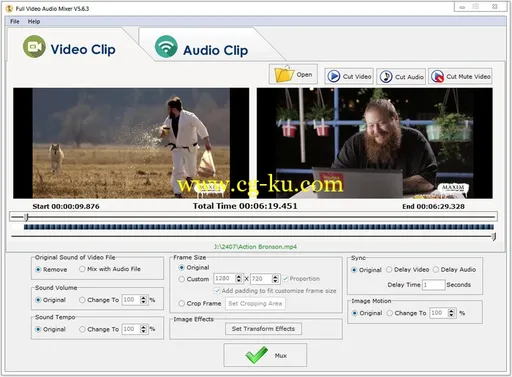This screenshot has width=512, height=377.
Task: Click the Cut Audio music note icon
Action: (386, 77)
